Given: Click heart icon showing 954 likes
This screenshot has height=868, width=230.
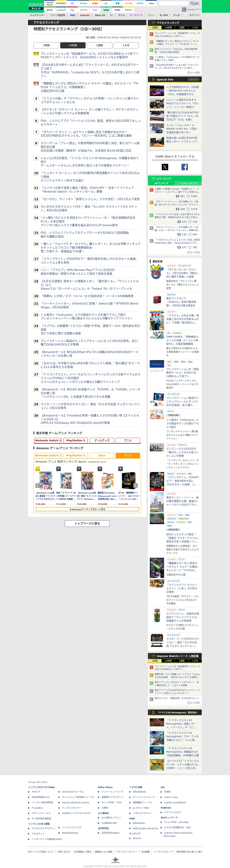Looking at the screenshot, I should (190, 234).
